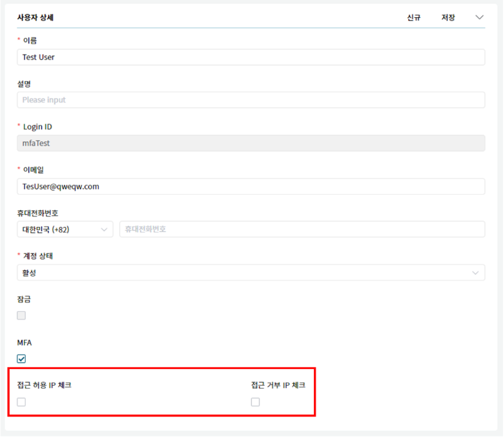This screenshot has width=504, height=438.
Task: Toggle the 잠금 checkbox
Action: [x=21, y=315]
